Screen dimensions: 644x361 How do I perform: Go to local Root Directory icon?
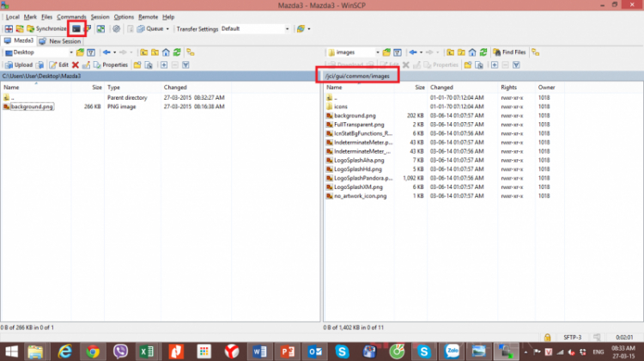[x=155, y=52]
